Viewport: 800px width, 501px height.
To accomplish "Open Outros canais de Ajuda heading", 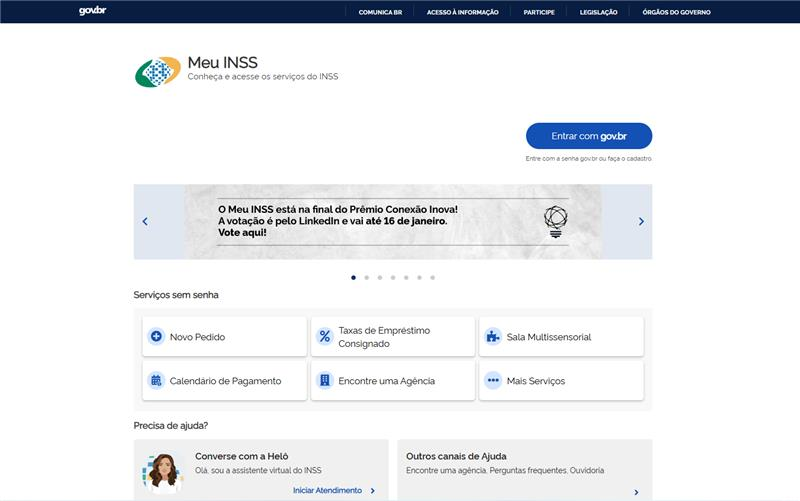I will point(456,456).
